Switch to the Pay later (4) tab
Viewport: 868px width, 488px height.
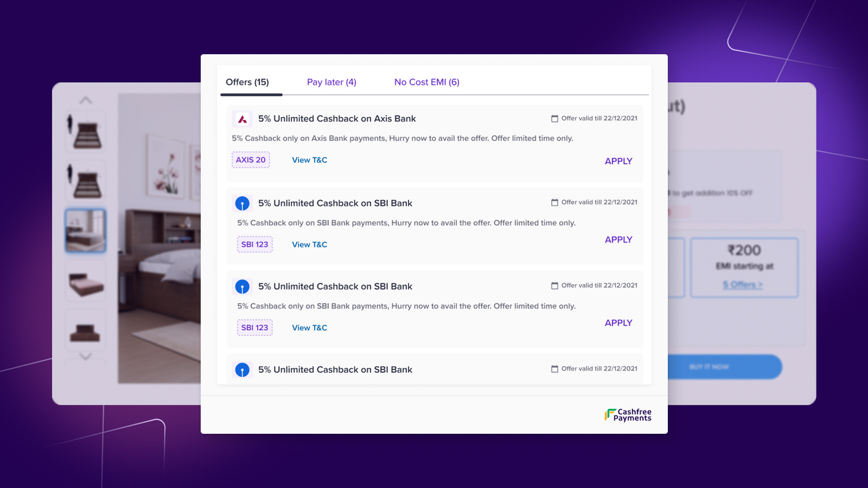(x=332, y=82)
